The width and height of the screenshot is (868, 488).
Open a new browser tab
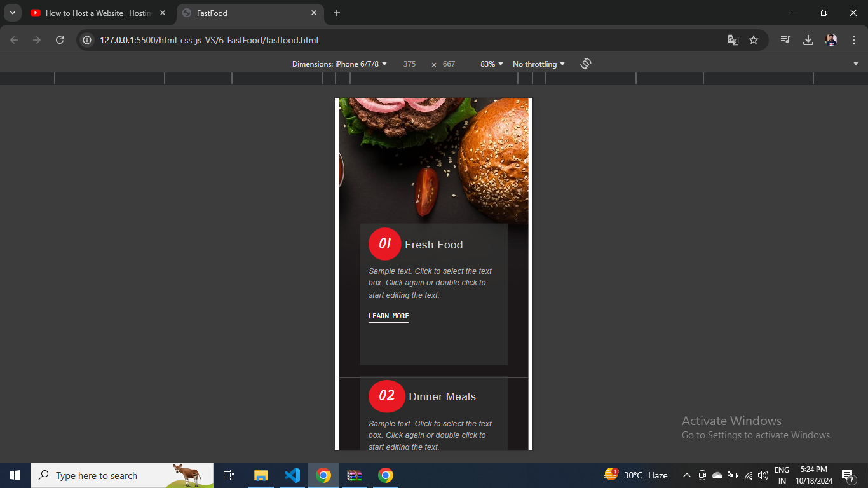point(337,13)
